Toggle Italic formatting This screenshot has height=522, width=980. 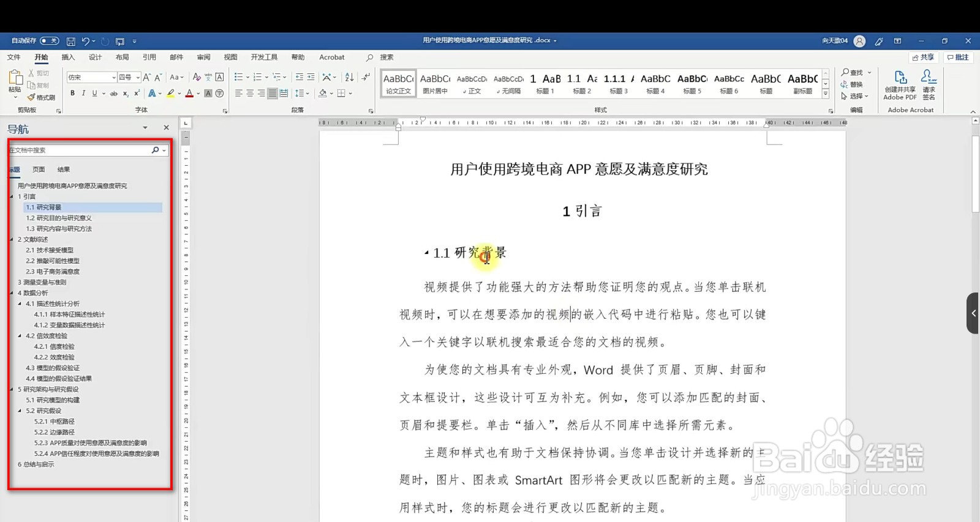coord(83,93)
